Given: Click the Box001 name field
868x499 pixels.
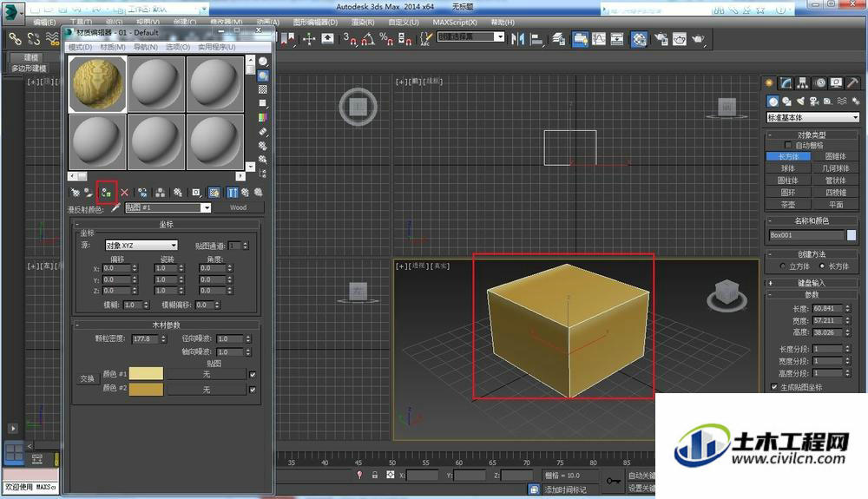Looking at the screenshot, I should [806, 235].
